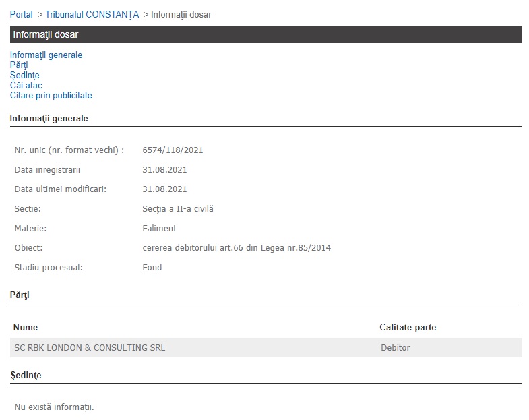Click the Stadiu procesual label

tap(49, 268)
